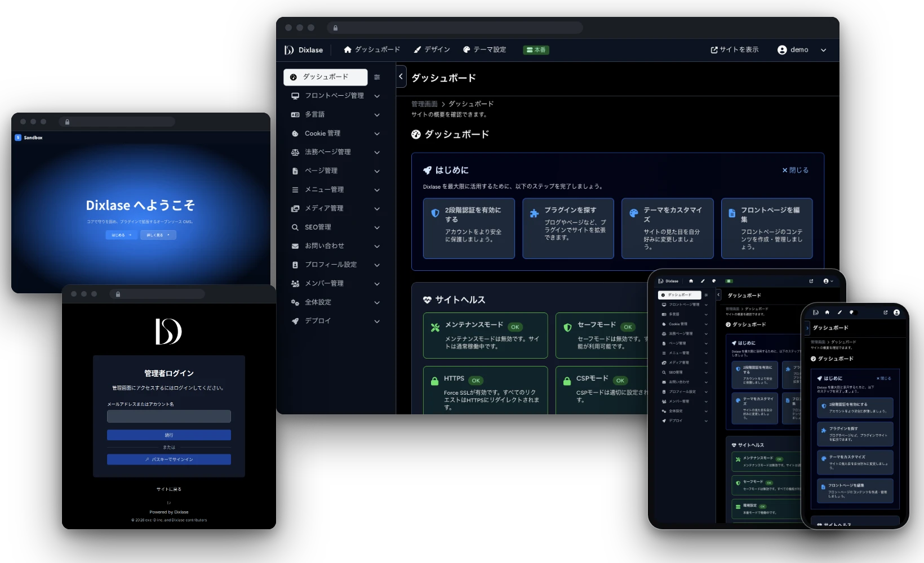The width and height of the screenshot is (924, 563).
Task: Collapse the sidebar with the arrow tab in large window
Action: (x=401, y=77)
